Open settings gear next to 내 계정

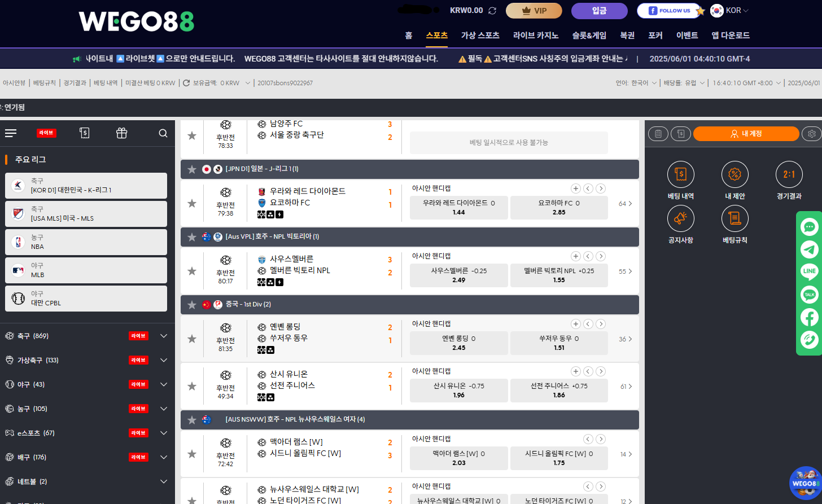point(812,134)
